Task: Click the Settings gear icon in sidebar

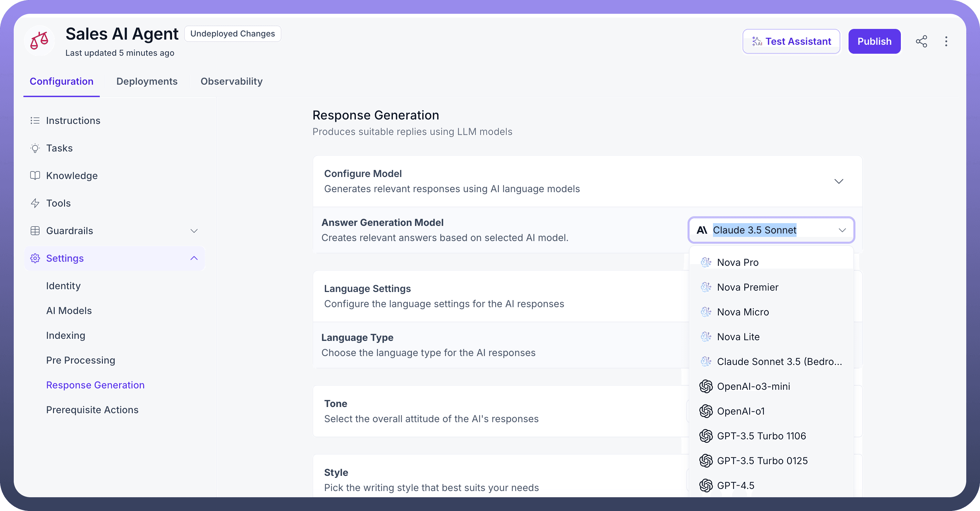Action: click(35, 258)
